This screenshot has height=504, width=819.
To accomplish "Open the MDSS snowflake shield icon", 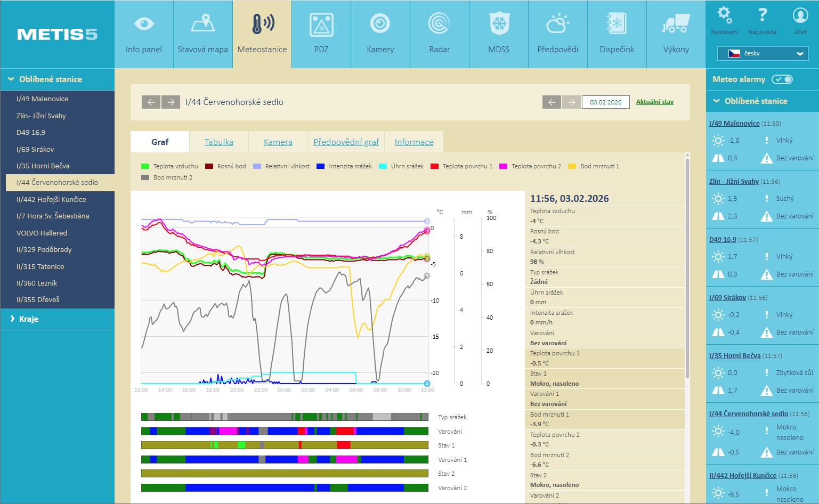I will point(499,24).
